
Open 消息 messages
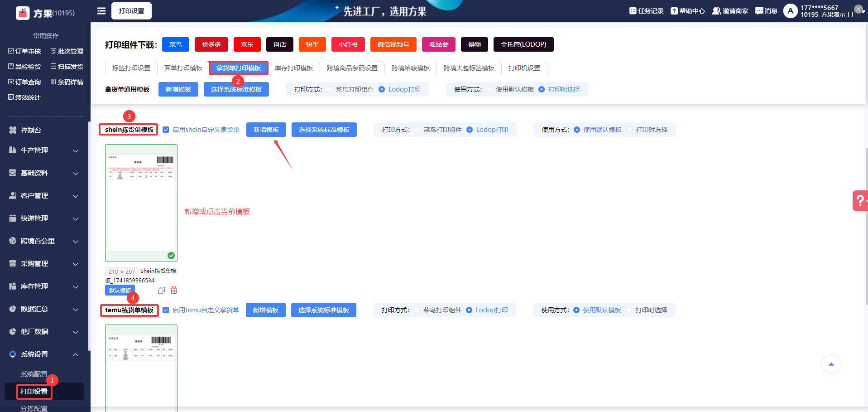[766, 11]
